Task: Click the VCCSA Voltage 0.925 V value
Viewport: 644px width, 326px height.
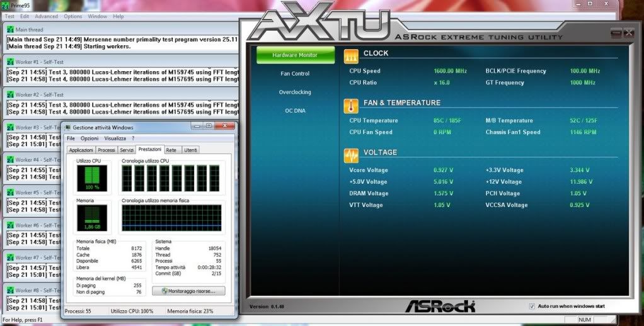Action: coord(580,205)
